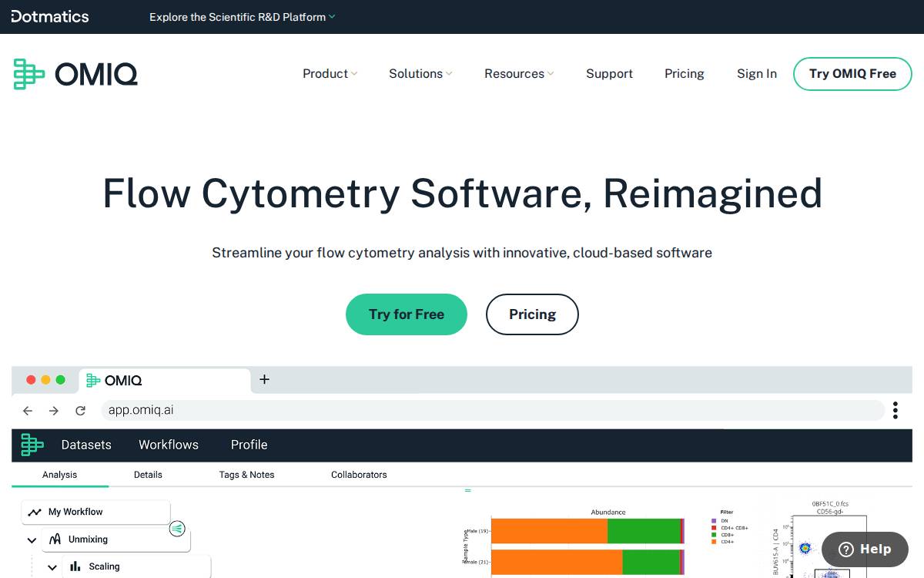Click the Scaling bar-chart icon
Viewport: 924px width, 578px height.
pos(75,566)
